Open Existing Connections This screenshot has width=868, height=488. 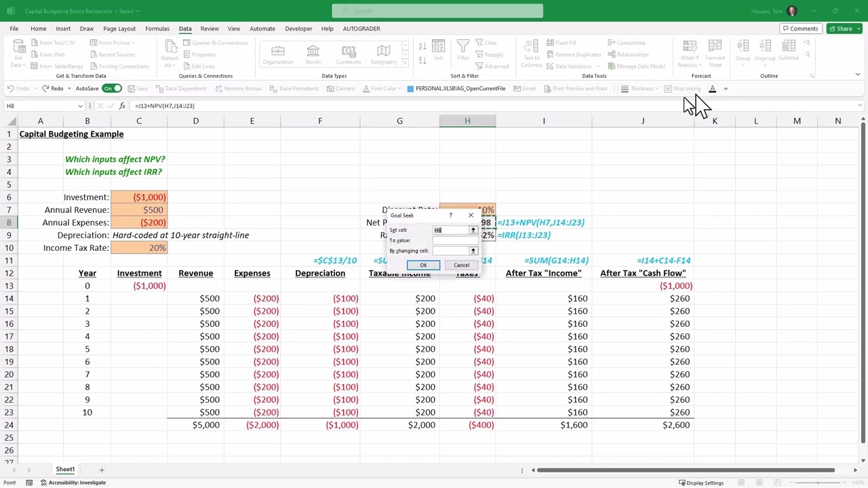point(119,66)
